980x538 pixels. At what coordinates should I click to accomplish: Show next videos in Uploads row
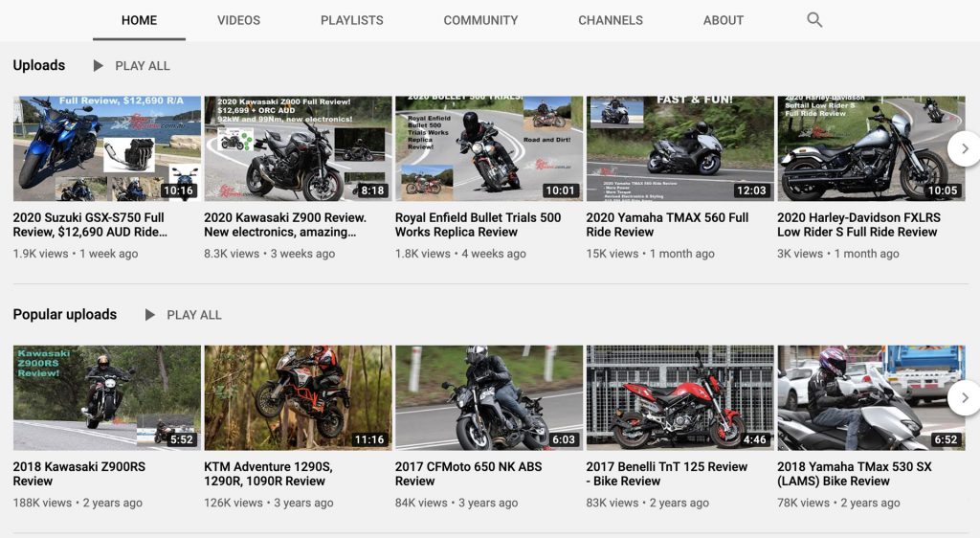[x=965, y=148]
